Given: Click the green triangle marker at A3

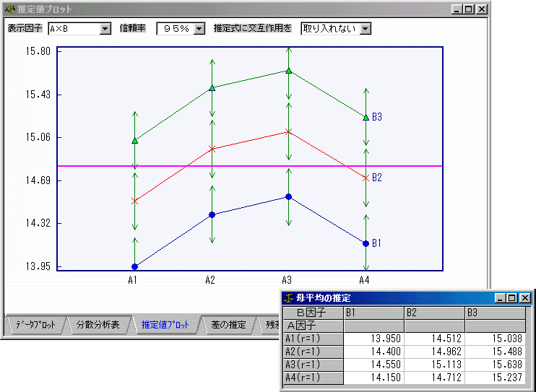Looking at the screenshot, I should pyautogui.click(x=288, y=71).
